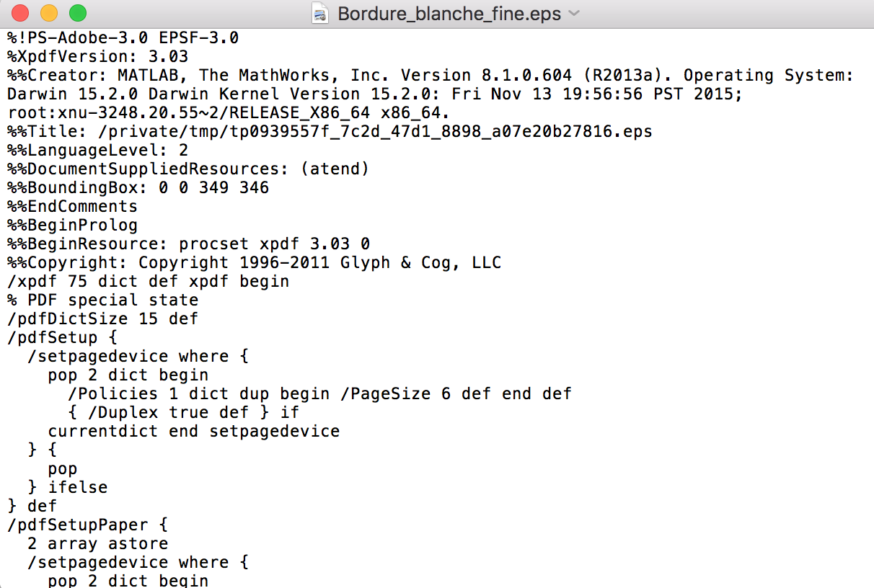Click the %%Title line with tmp path
Viewport: 874px width, 588px height.
[x=330, y=131]
